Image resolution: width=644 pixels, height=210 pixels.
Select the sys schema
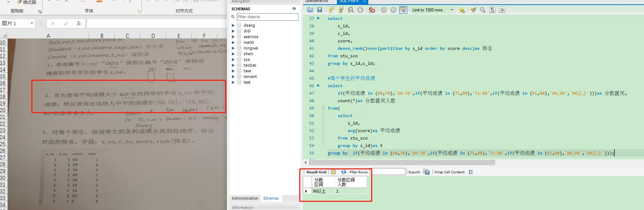coord(246,59)
